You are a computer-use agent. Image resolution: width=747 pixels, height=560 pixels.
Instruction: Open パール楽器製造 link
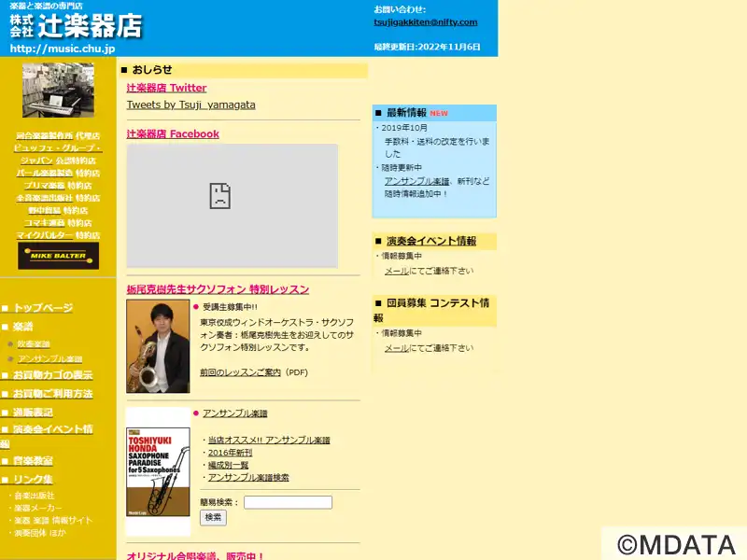45,173
